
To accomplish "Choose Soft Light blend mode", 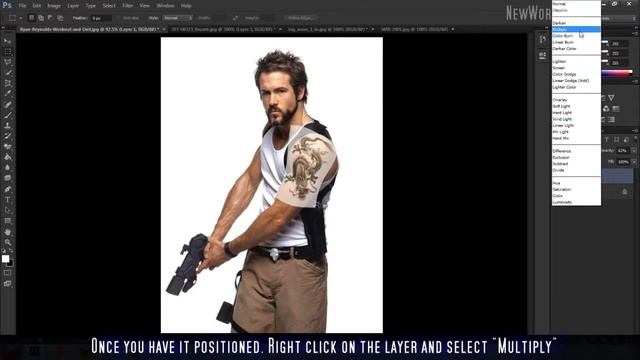I will (x=576, y=106).
